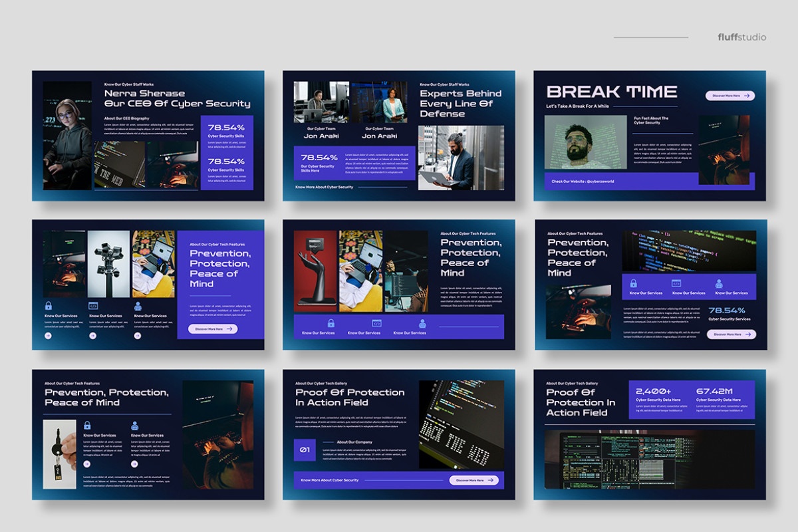Click Know More About Cyber Security link
798x532 pixels.
coord(329,480)
